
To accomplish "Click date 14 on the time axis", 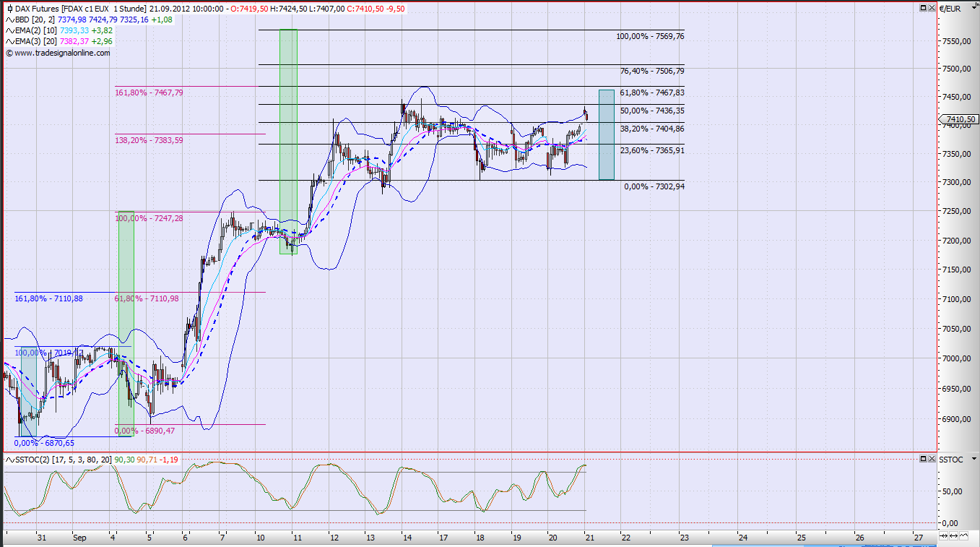I will click(407, 538).
